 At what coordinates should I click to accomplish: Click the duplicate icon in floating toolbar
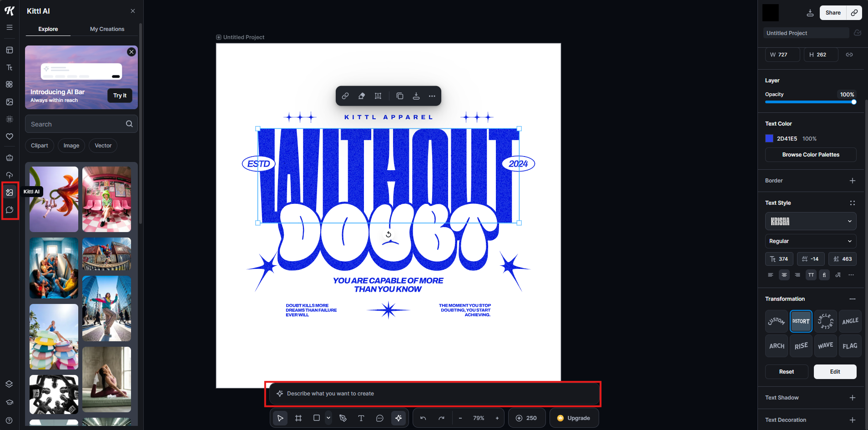(x=399, y=96)
